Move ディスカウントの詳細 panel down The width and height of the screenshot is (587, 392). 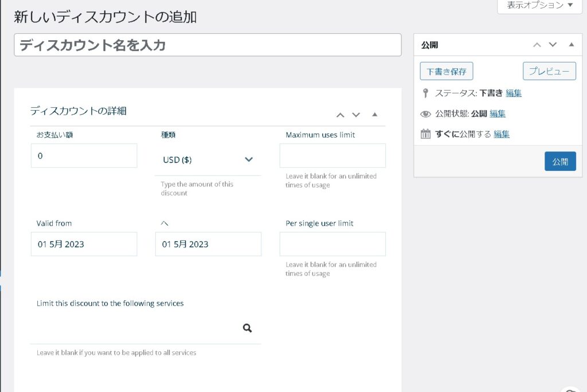click(356, 115)
